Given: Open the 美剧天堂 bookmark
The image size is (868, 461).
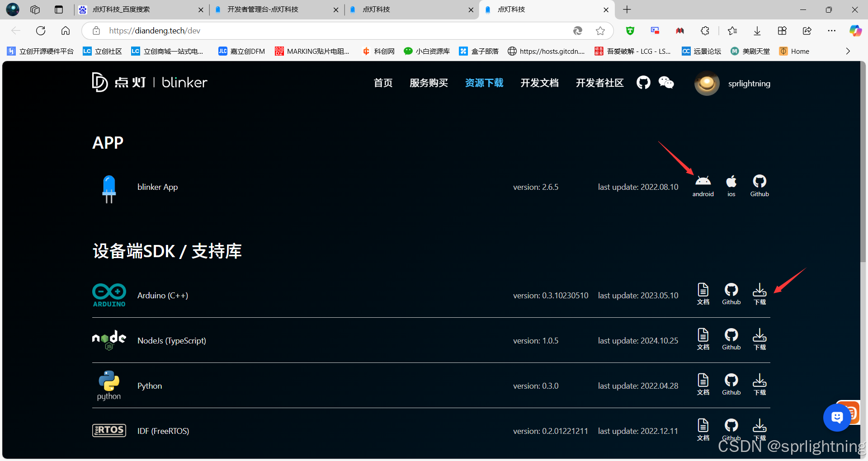Looking at the screenshot, I should (x=750, y=51).
